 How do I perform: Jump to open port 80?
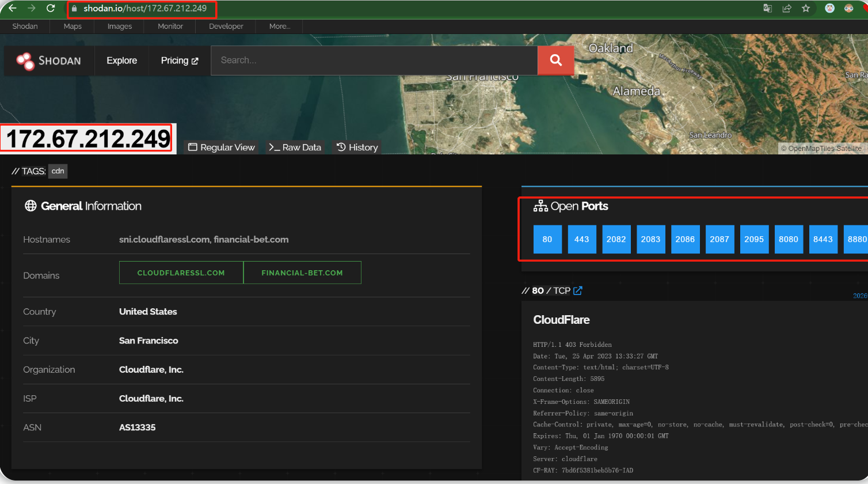547,239
